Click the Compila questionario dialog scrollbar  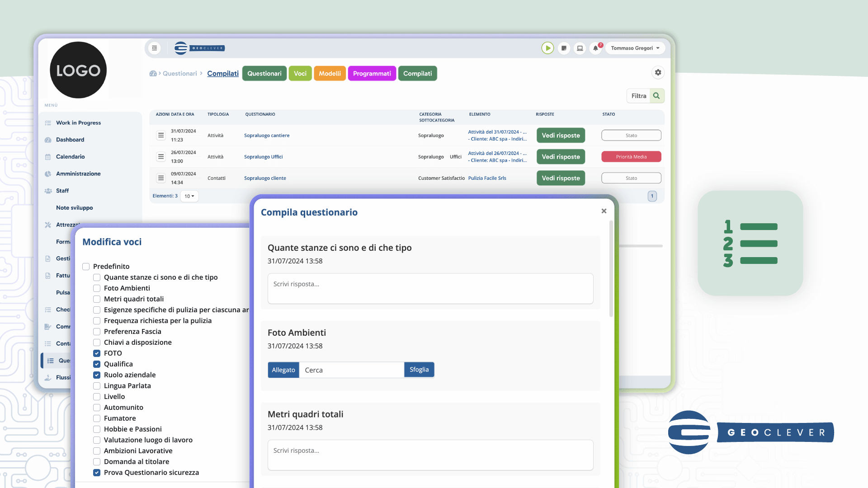coord(611,269)
